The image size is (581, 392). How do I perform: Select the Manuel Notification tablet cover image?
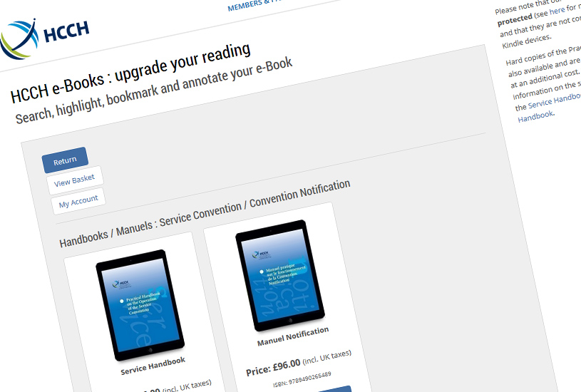coord(280,275)
